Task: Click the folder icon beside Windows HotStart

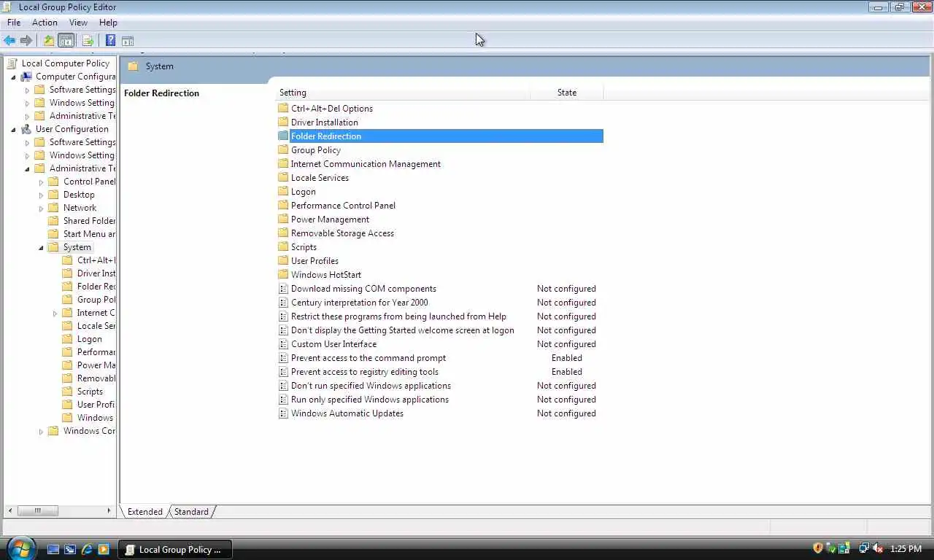Action: [283, 275]
